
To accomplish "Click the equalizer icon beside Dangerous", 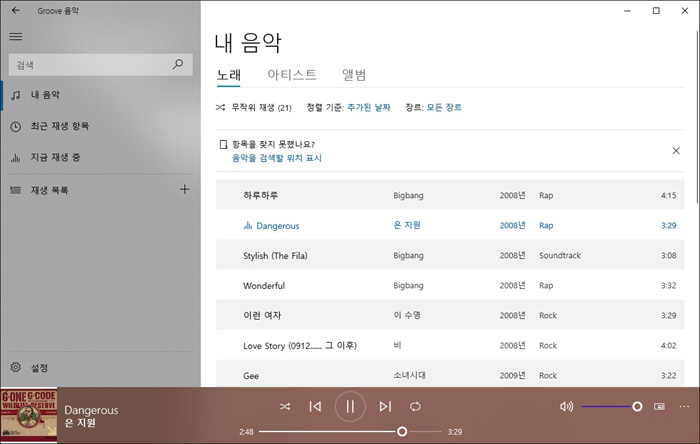I will tap(247, 225).
